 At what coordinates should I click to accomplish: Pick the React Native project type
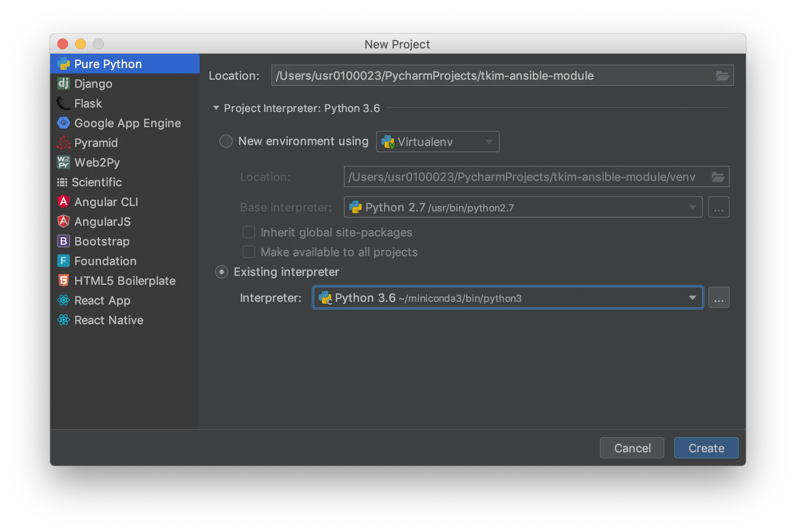[x=125, y=320]
